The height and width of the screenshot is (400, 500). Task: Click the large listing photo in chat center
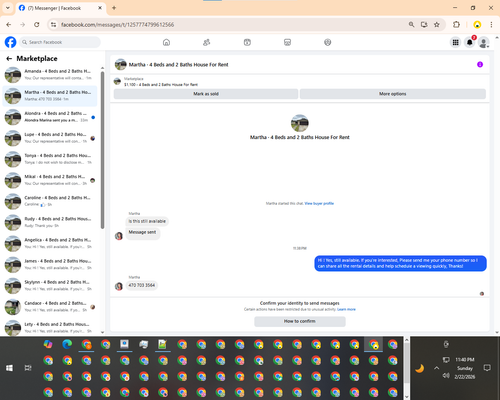click(x=300, y=123)
